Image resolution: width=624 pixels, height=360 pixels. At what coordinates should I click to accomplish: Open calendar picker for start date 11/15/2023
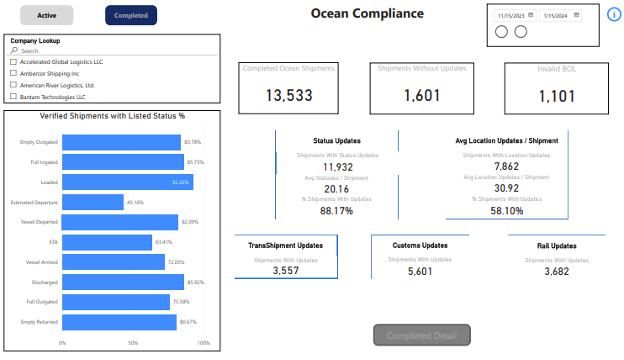tap(530, 15)
